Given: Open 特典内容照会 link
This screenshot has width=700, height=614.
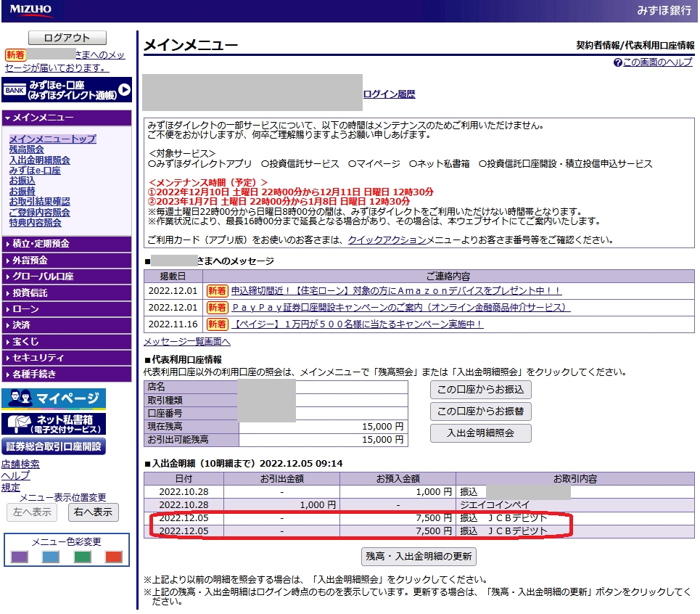Looking at the screenshot, I should pyautogui.click(x=36, y=222).
